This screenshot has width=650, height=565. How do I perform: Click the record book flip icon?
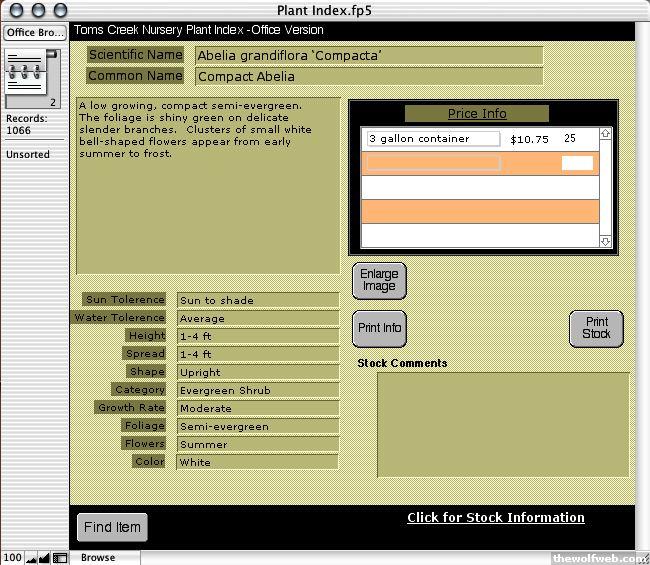[x=24, y=72]
